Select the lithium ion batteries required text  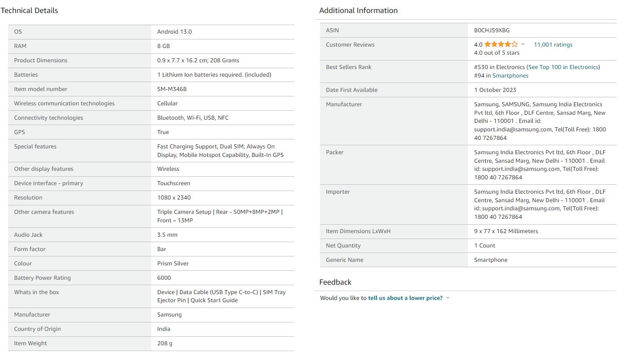[214, 75]
